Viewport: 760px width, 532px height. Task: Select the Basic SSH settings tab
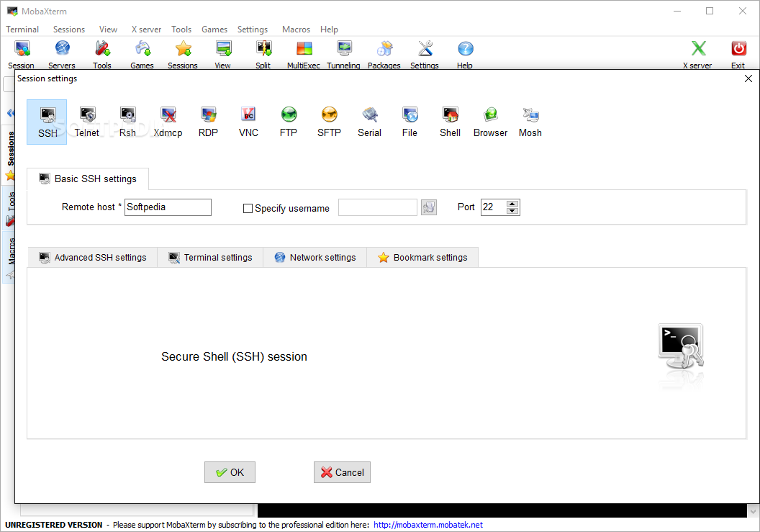[x=88, y=179]
